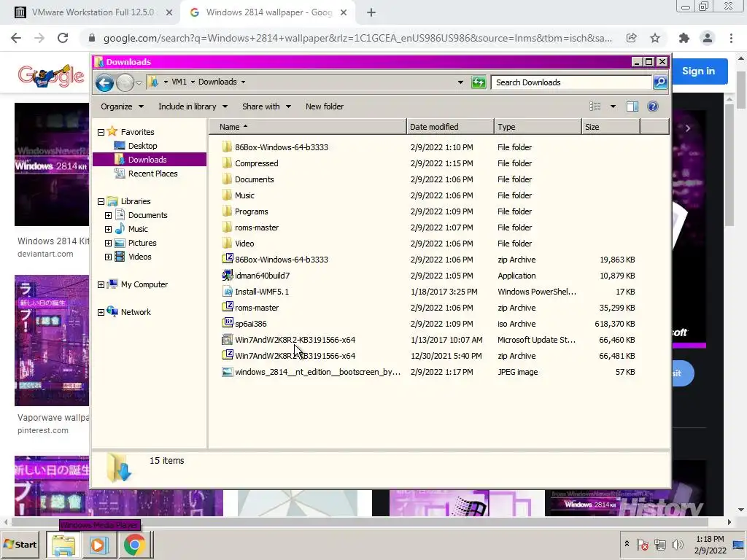
Task: Click the Forward arrow in Downloads window
Action: coord(125,83)
